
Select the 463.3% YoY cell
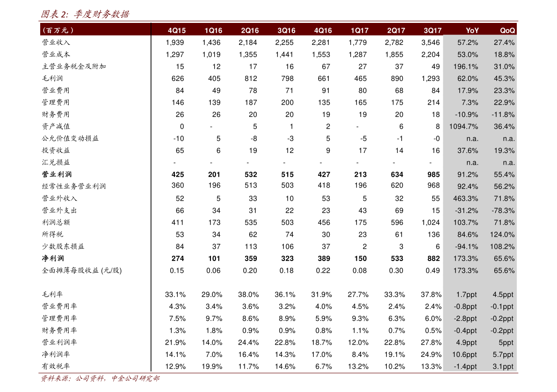(x=466, y=199)
